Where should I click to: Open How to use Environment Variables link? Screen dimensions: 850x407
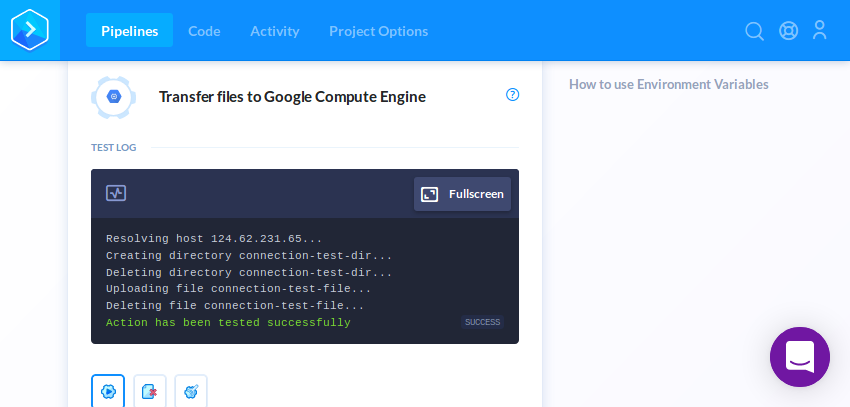point(668,85)
